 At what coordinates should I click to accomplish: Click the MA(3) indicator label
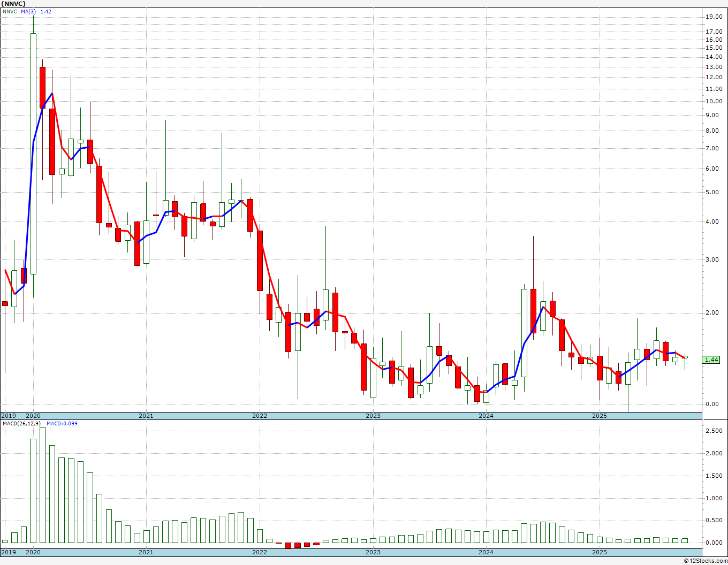tap(29, 11)
